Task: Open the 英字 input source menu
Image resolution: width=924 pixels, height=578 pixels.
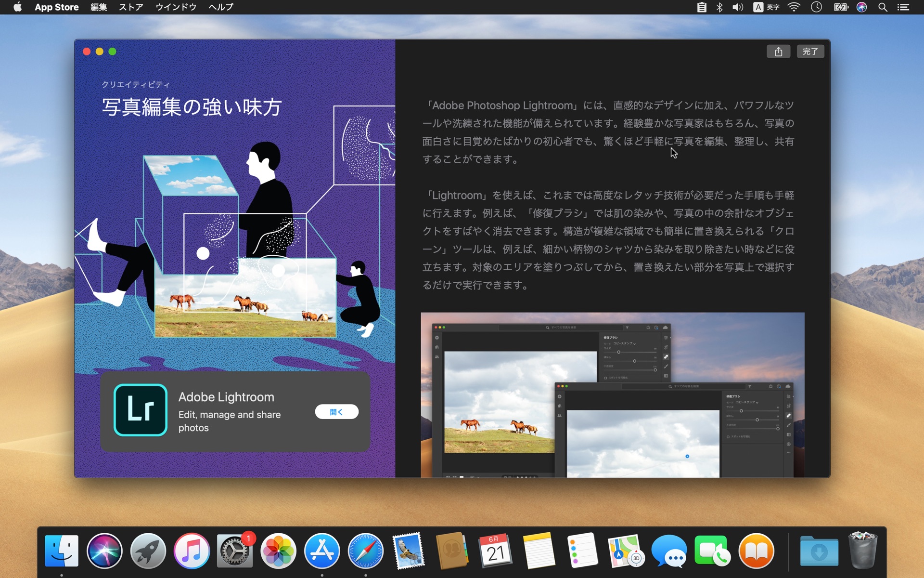Action: point(767,7)
